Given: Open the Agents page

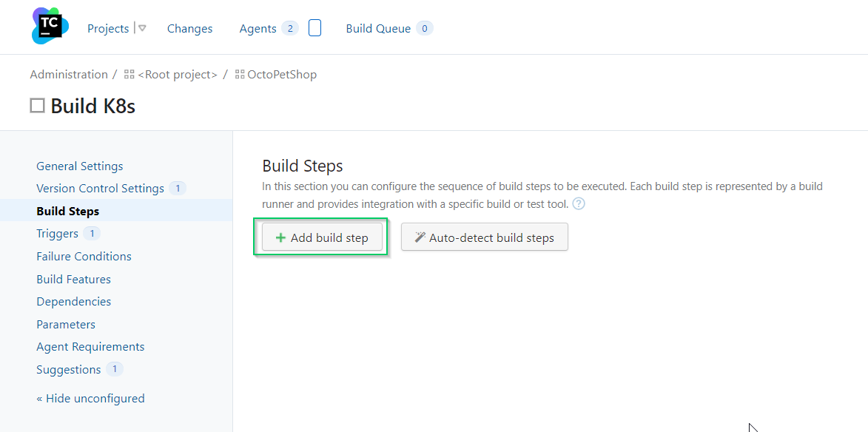Looking at the screenshot, I should (x=258, y=29).
